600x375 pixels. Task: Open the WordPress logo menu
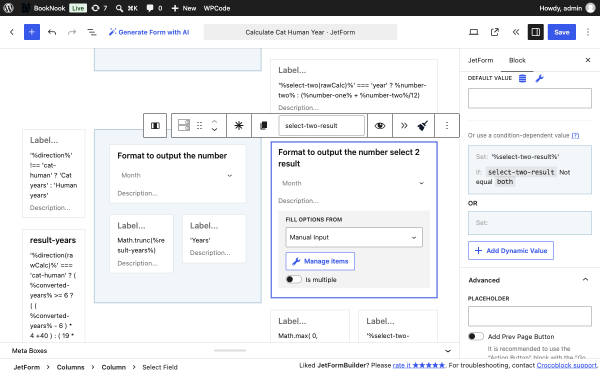click(x=8, y=8)
